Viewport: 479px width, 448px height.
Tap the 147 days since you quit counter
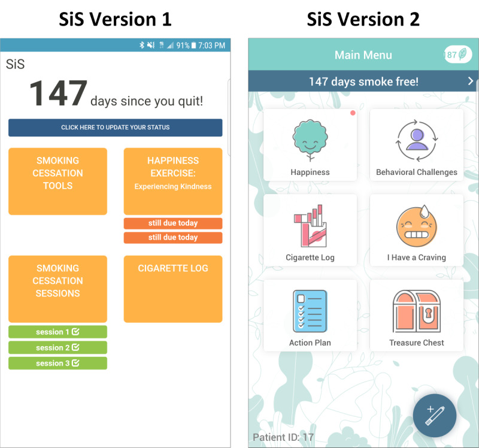pos(116,93)
